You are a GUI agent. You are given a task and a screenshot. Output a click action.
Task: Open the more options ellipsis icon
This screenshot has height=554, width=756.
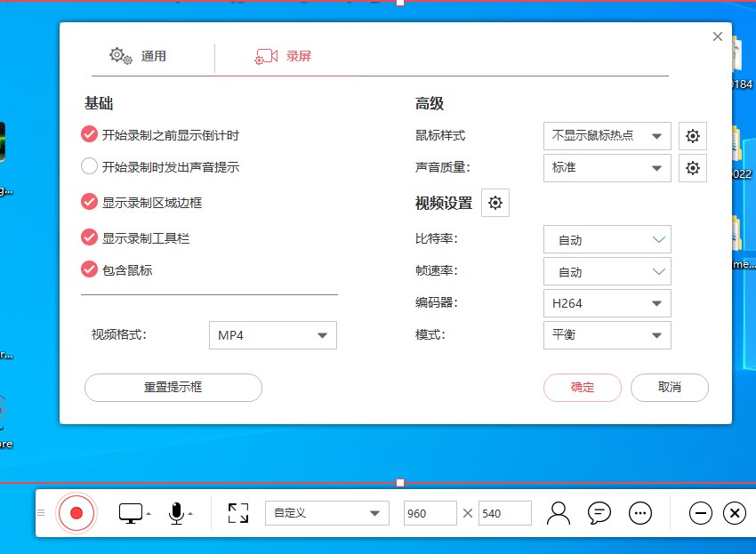click(640, 513)
